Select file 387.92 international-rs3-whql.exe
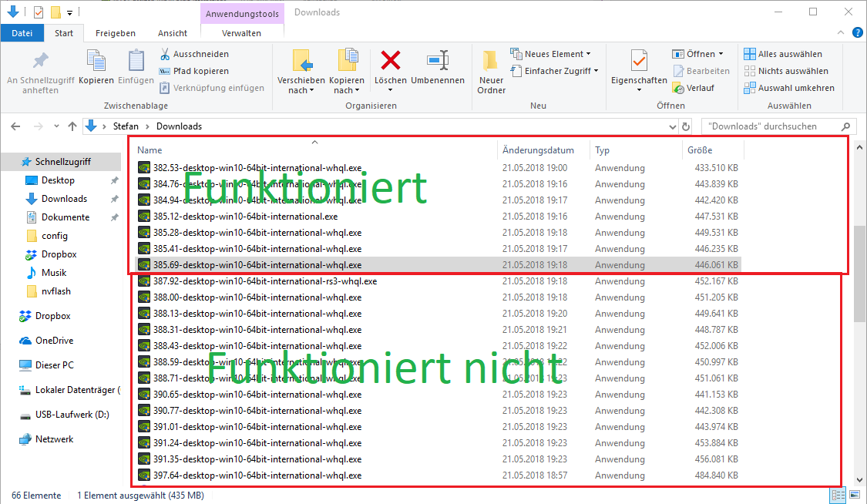This screenshot has height=504, width=867. pyautogui.click(x=438, y=281)
